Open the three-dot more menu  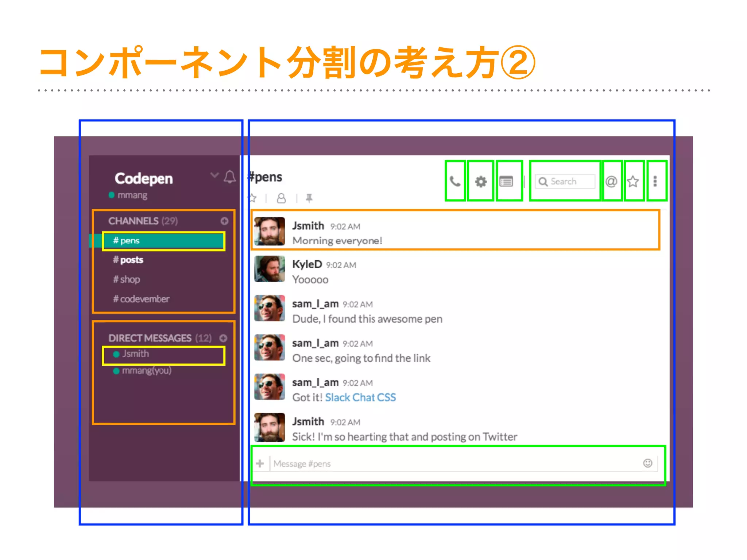pos(655,181)
